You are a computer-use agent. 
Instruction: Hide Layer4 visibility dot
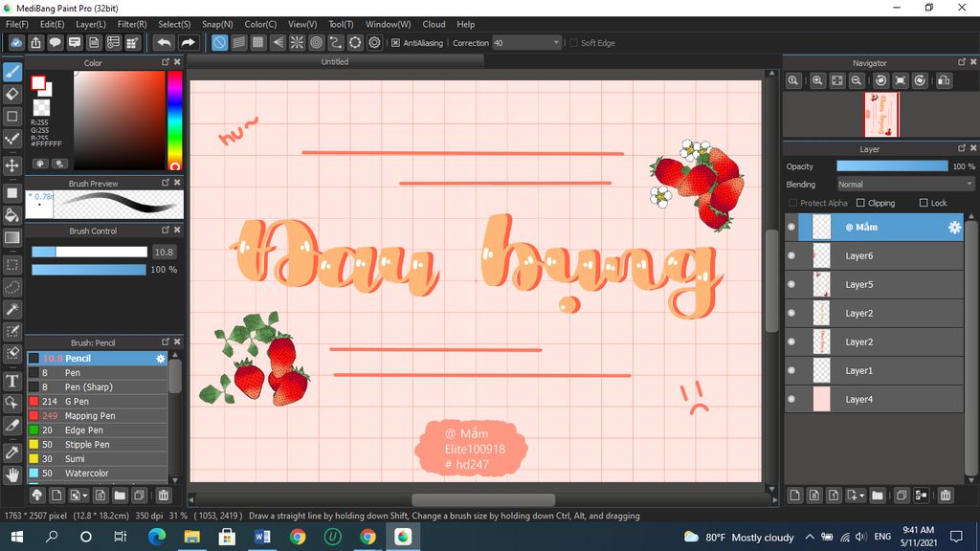coord(791,399)
